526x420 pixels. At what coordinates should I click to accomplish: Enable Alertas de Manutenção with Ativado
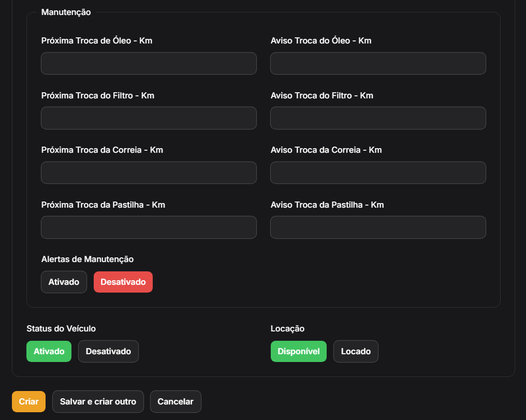click(x=64, y=282)
